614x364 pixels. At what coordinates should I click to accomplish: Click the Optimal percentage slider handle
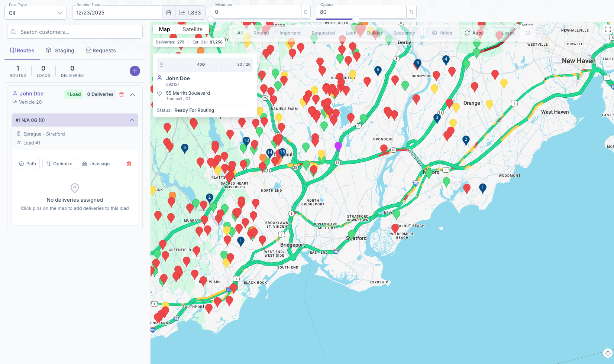(356, 19)
